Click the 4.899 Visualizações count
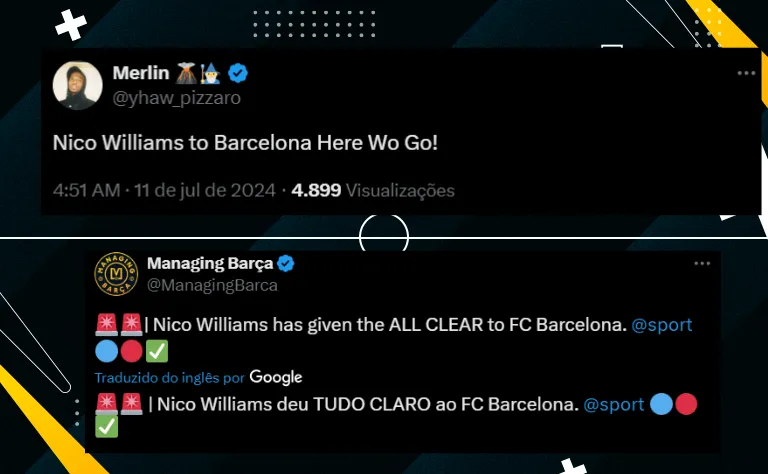 (373, 190)
